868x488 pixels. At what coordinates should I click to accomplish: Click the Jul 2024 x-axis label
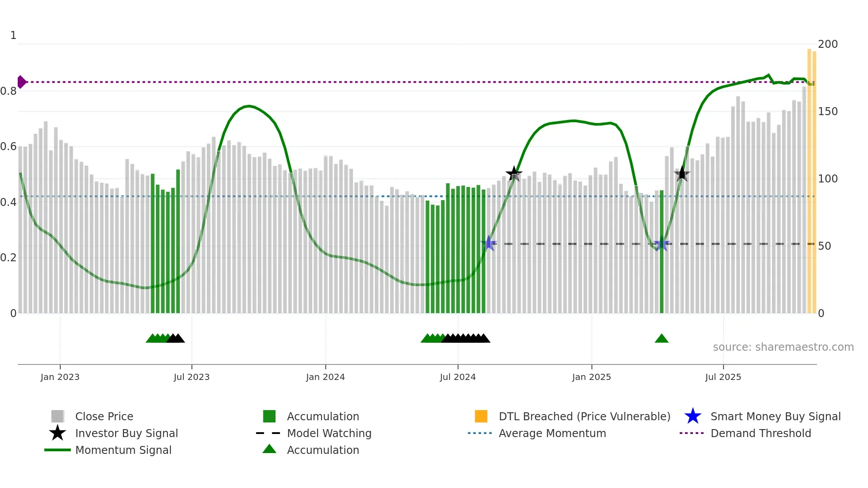[x=457, y=377]
